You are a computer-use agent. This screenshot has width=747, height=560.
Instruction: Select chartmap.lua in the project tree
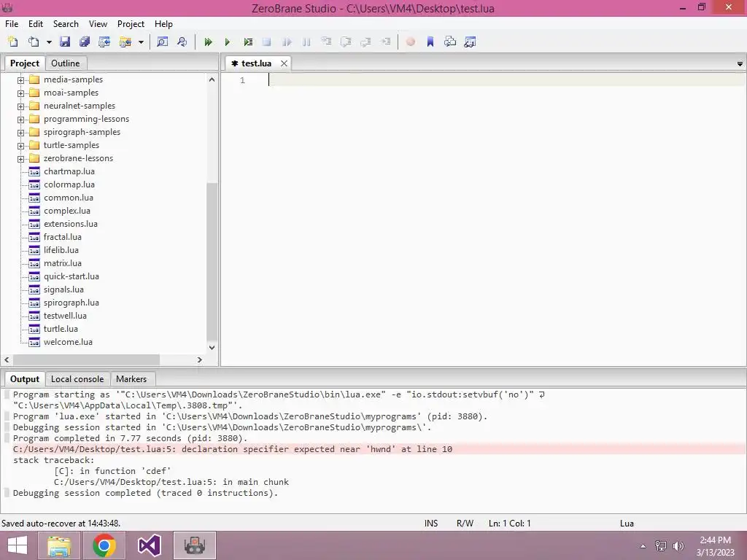(x=69, y=171)
